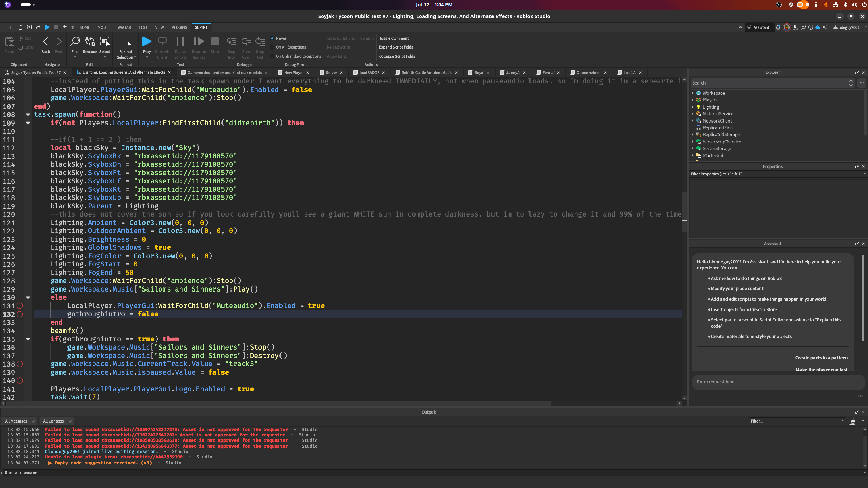Click the Share icon near username
868x488 pixels.
point(825,27)
